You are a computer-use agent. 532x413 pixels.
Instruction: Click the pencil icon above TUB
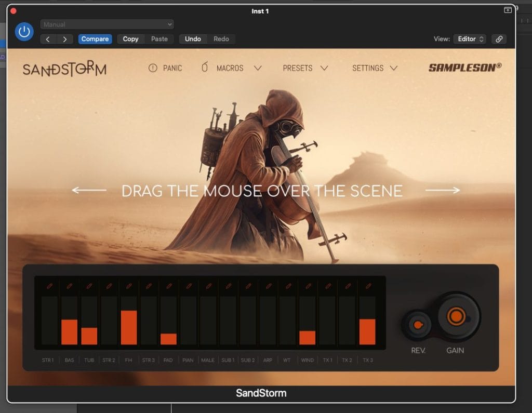pyautogui.click(x=89, y=286)
